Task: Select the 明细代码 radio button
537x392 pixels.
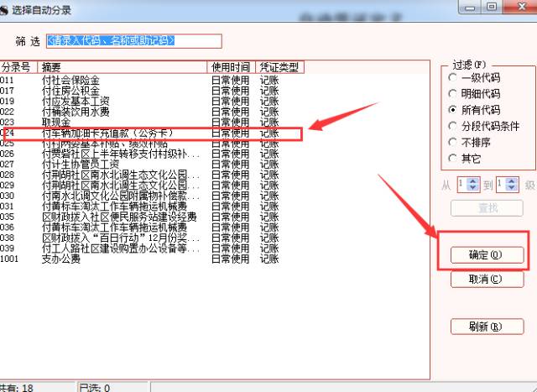Action: point(453,94)
